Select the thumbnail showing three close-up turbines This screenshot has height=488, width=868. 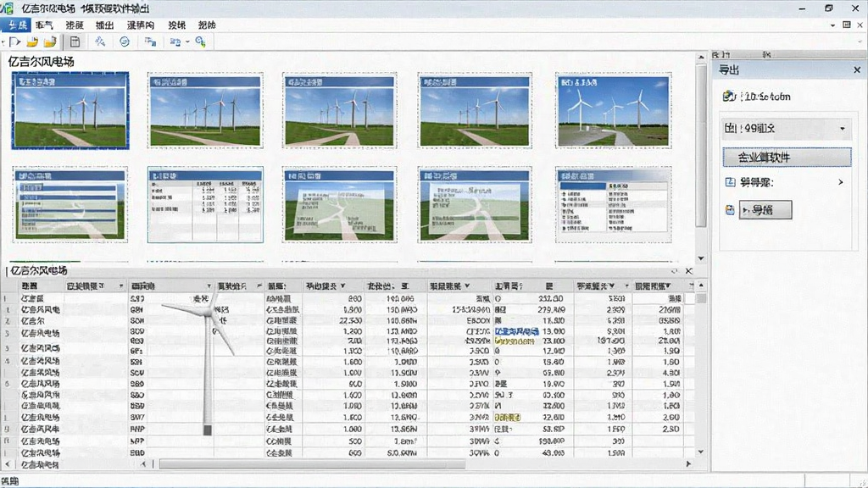[x=614, y=111]
